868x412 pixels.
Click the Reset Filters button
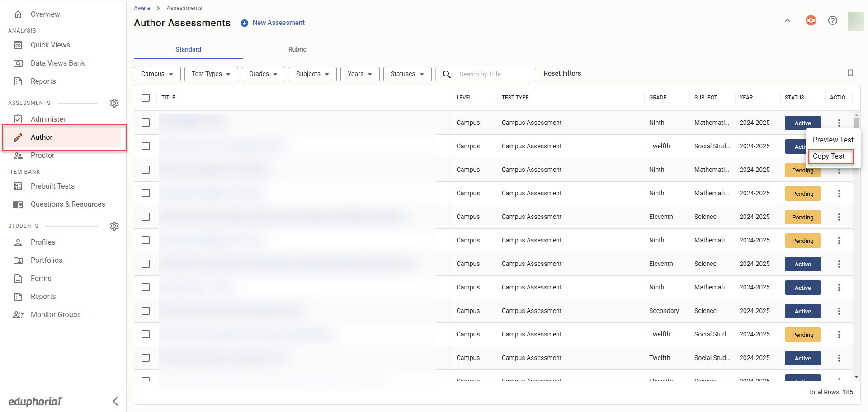tap(562, 73)
